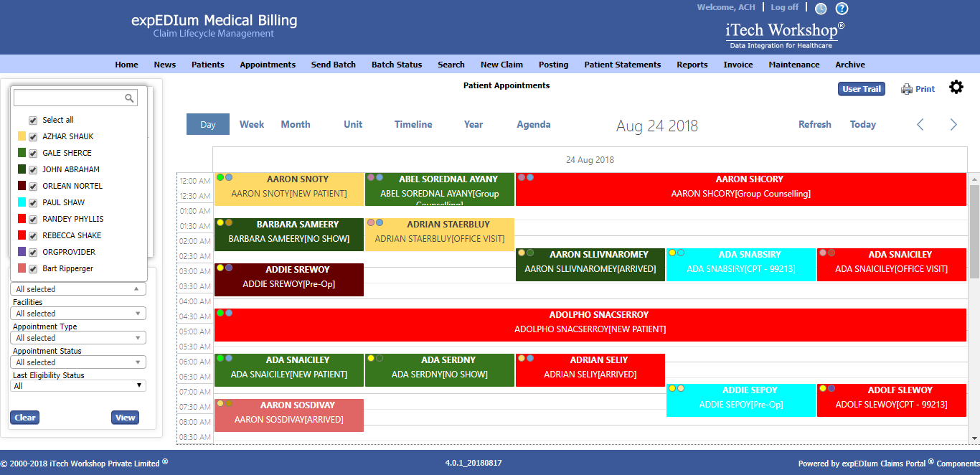The image size is (980, 475).
Task: Go to the next day with the right chevron
Action: 953,124
